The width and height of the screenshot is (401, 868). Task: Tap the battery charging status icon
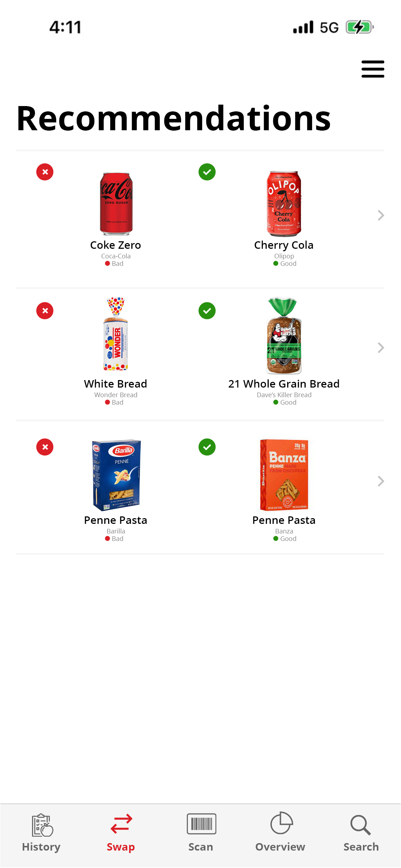pos(359,27)
